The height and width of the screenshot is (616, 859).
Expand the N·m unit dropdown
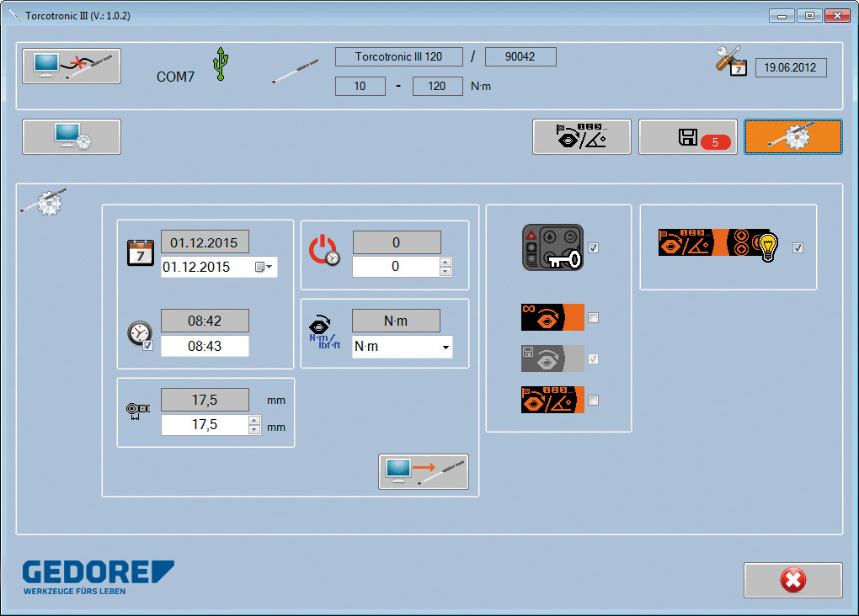444,347
